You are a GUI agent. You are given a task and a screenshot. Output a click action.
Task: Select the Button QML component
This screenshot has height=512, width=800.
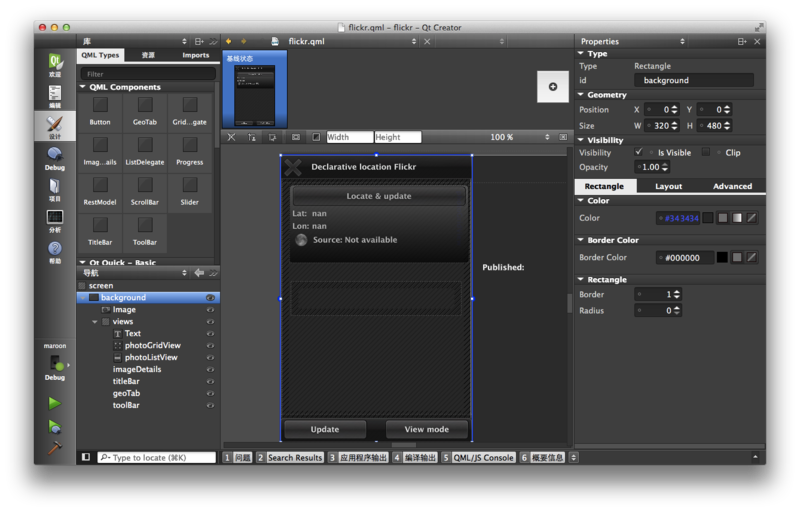pyautogui.click(x=100, y=112)
